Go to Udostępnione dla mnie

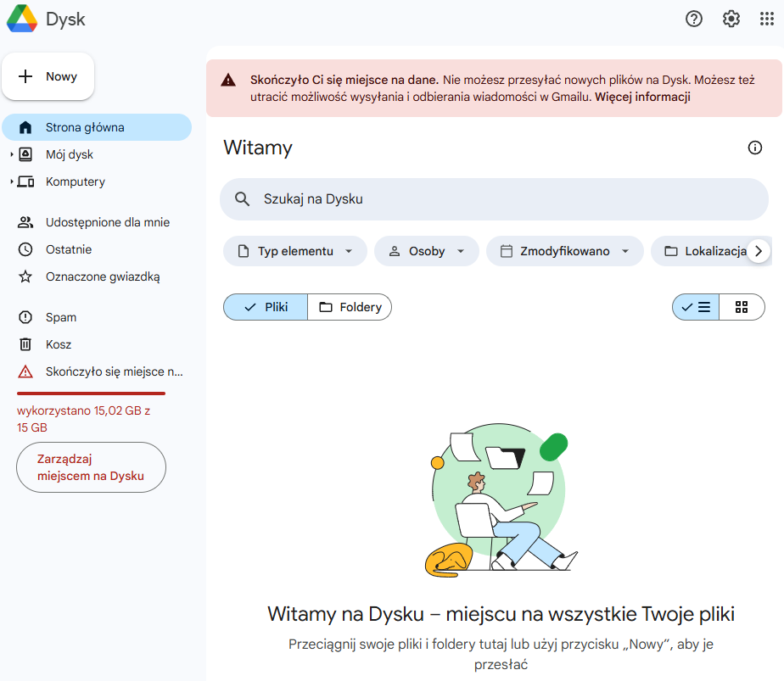(107, 222)
